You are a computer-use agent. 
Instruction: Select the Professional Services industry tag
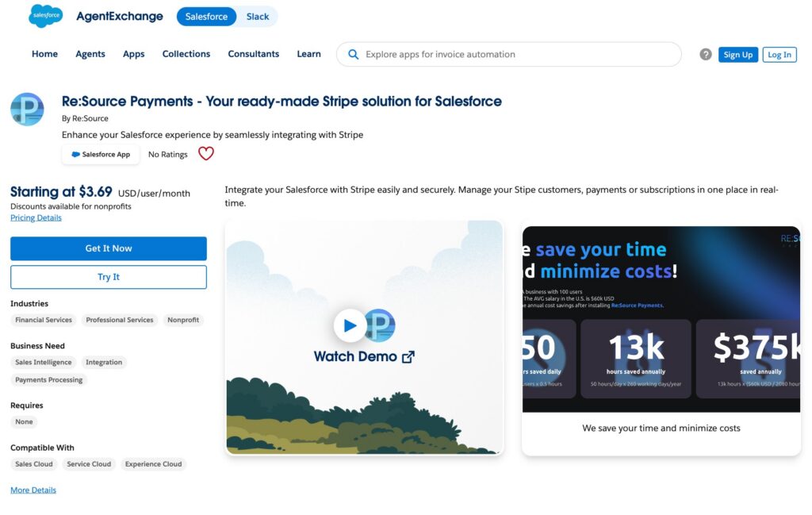(x=120, y=321)
